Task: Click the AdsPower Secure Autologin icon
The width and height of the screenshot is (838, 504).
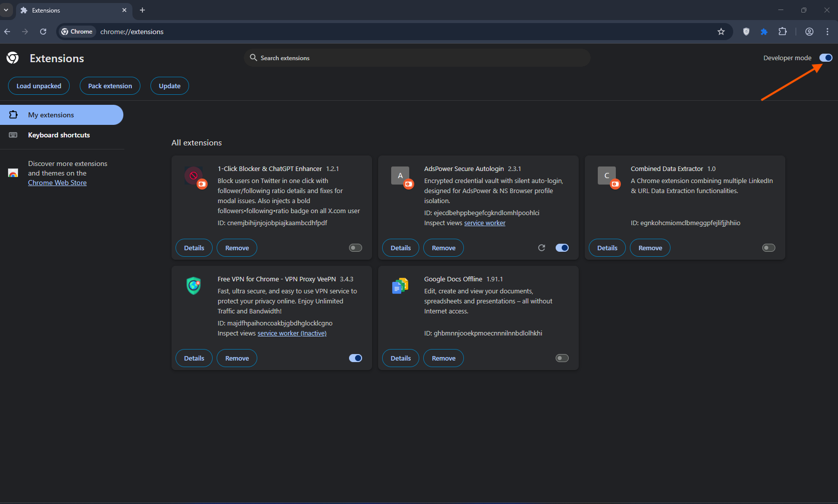Action: [x=400, y=176]
